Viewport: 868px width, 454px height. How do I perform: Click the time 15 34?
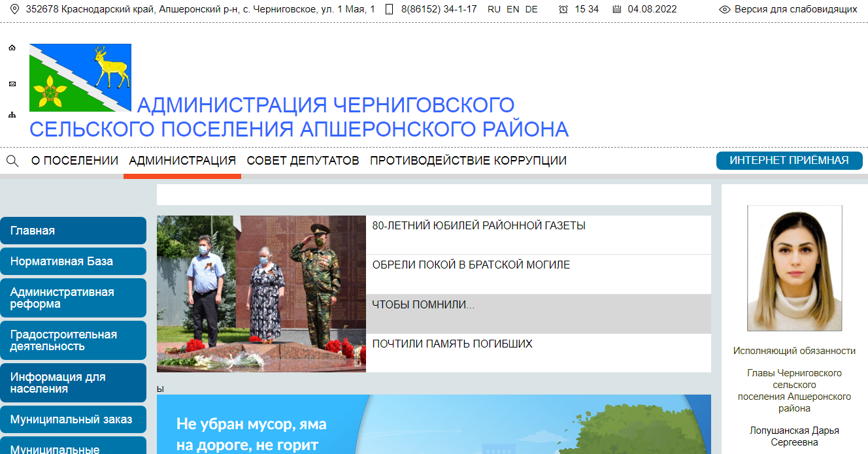[587, 9]
